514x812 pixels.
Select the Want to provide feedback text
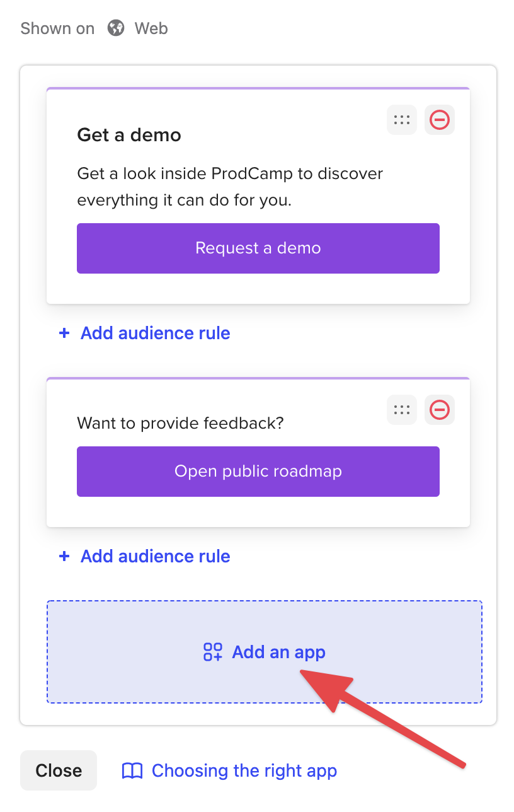(x=180, y=422)
